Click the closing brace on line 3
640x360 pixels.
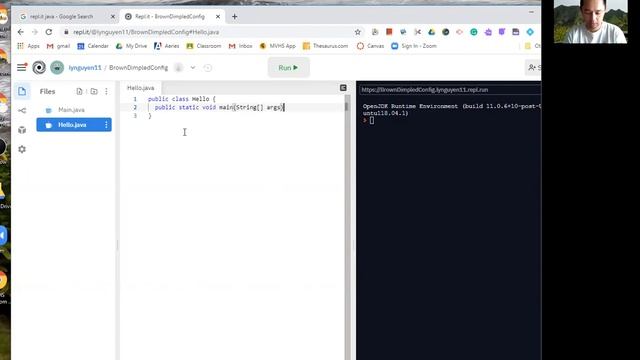[150, 116]
